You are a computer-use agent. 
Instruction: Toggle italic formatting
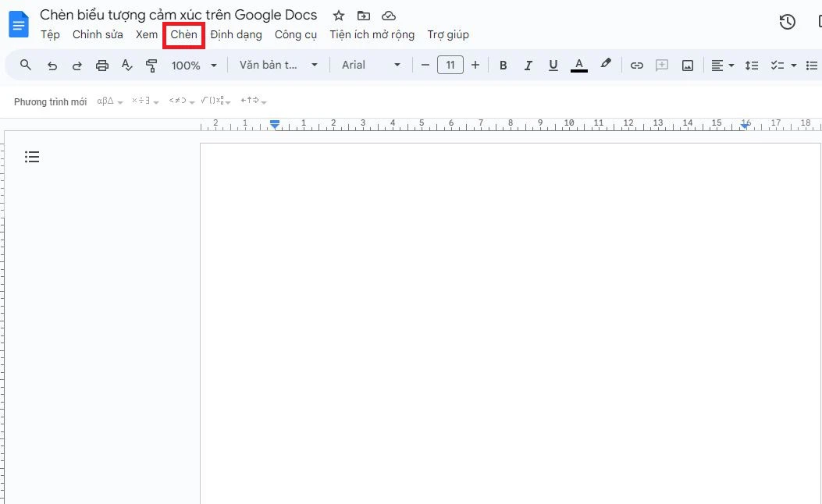pyautogui.click(x=528, y=65)
